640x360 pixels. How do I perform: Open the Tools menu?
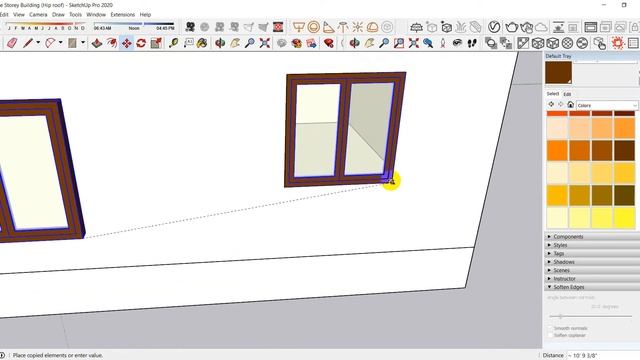[x=76, y=14]
